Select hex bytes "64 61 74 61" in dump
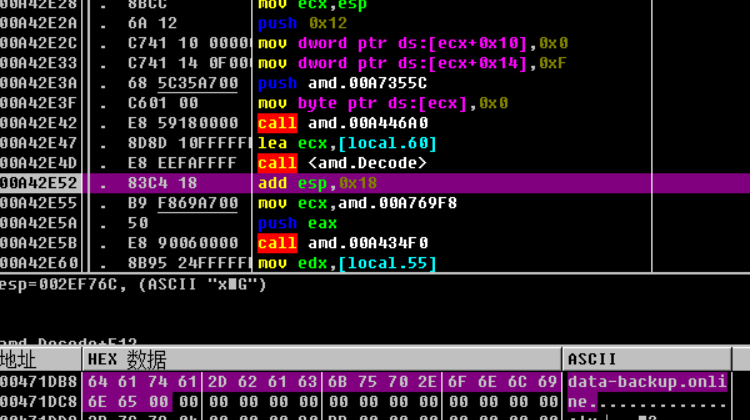Image resolution: width=750 pixels, height=420 pixels. click(142, 381)
